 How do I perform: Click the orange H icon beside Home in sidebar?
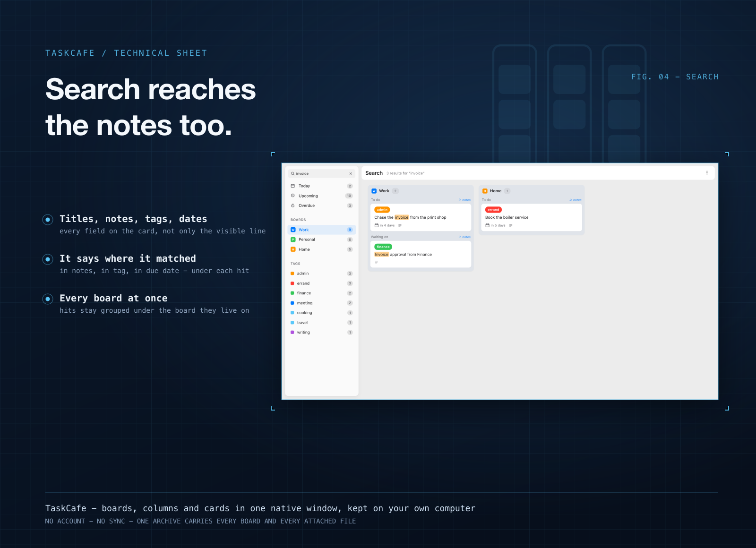point(293,249)
